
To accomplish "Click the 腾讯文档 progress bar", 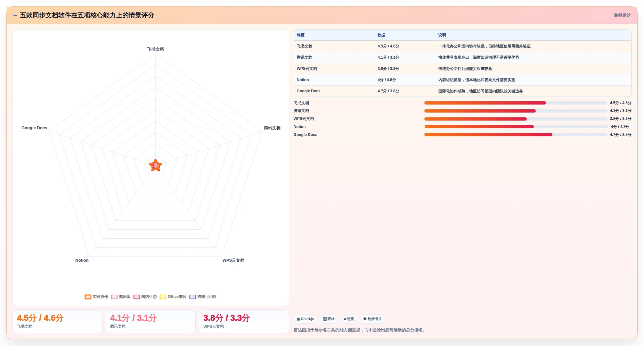I will point(516,111).
